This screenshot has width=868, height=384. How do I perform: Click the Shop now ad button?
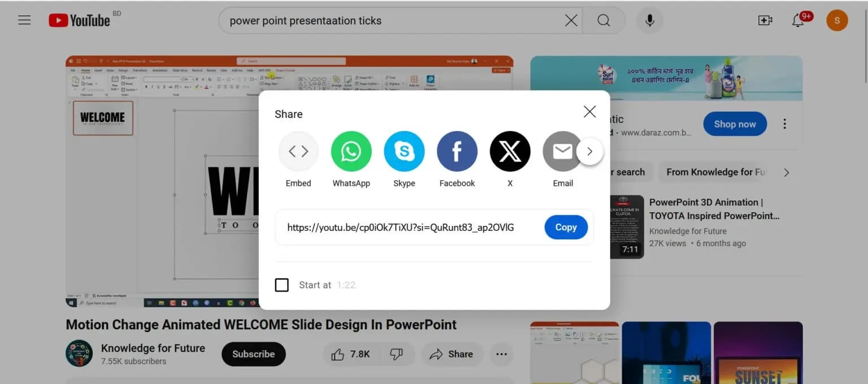(735, 124)
